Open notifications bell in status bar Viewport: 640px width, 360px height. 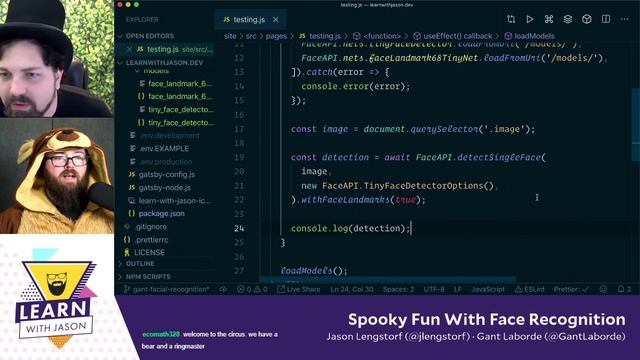[624, 289]
